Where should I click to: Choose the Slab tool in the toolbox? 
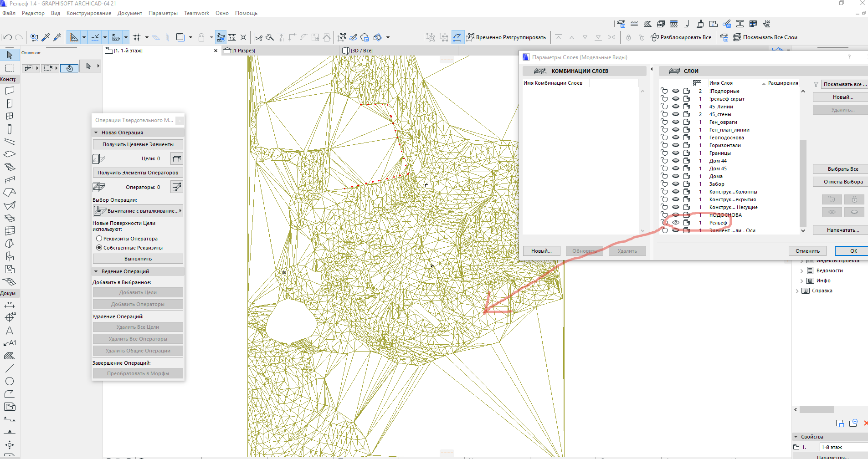point(10,154)
